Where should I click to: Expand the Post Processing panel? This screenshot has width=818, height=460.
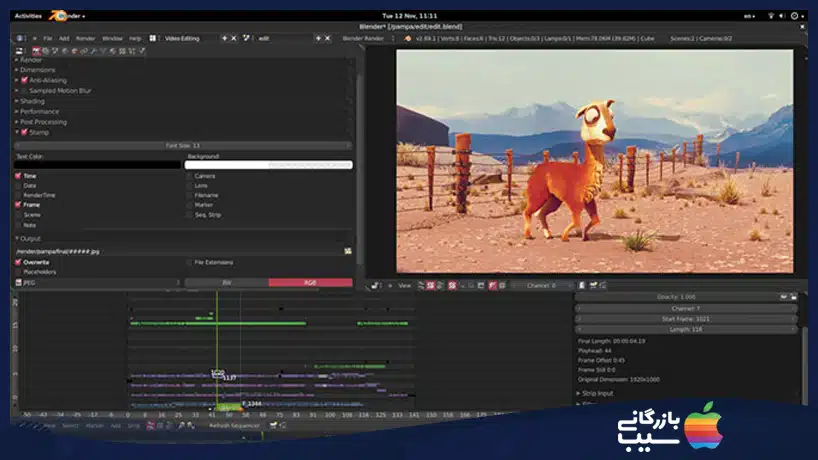tap(42, 122)
